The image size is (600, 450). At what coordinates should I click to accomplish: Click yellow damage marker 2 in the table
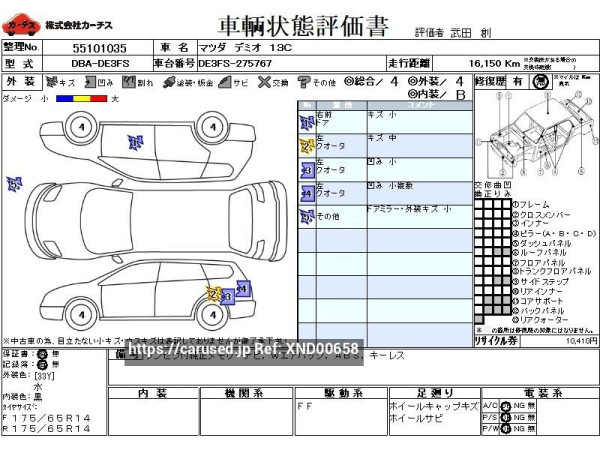[306, 145]
